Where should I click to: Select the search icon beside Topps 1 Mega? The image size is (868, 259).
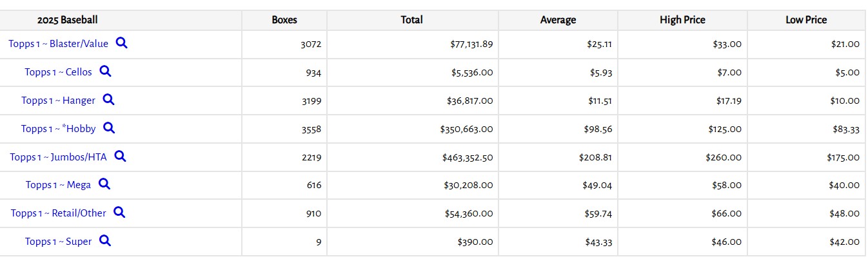(x=104, y=184)
